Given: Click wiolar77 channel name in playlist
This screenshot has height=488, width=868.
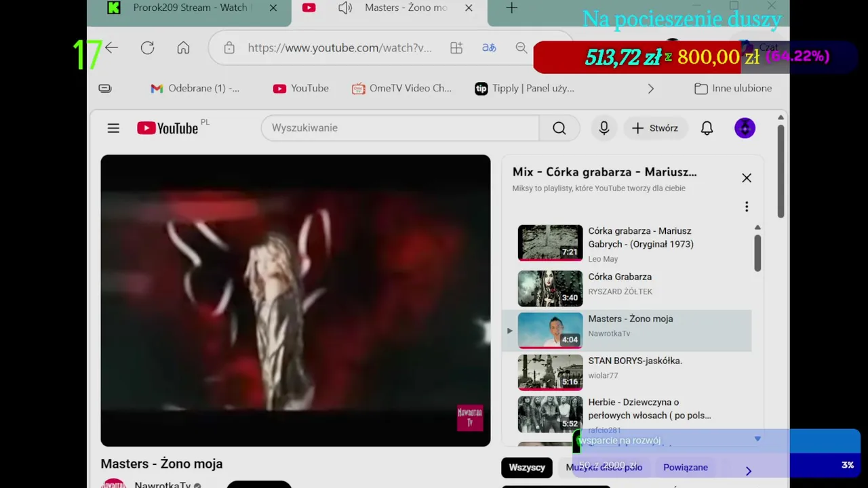Looking at the screenshot, I should tap(603, 375).
